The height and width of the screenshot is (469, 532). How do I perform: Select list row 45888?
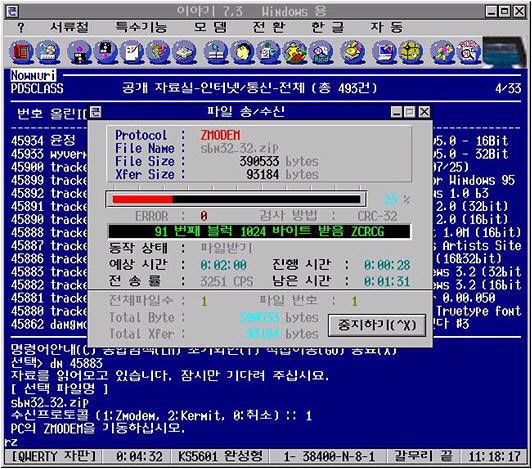[49, 232]
